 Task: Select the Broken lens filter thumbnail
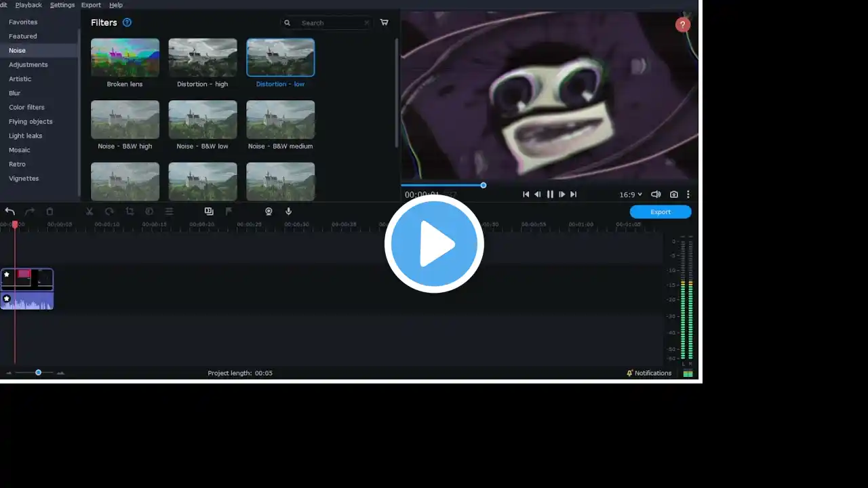tap(125, 58)
